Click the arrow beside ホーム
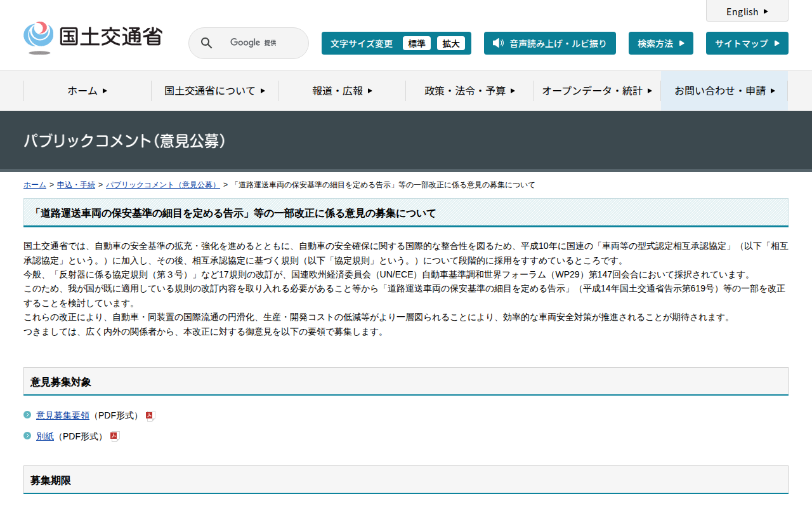Screen dimensions: 812x508 tap(105, 91)
